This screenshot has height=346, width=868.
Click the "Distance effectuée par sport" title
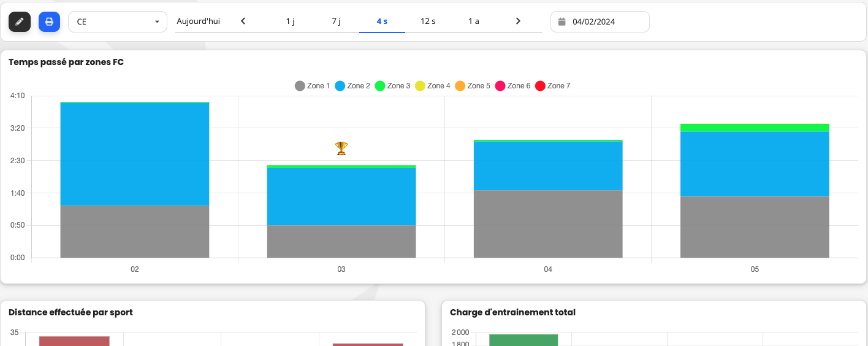point(70,312)
